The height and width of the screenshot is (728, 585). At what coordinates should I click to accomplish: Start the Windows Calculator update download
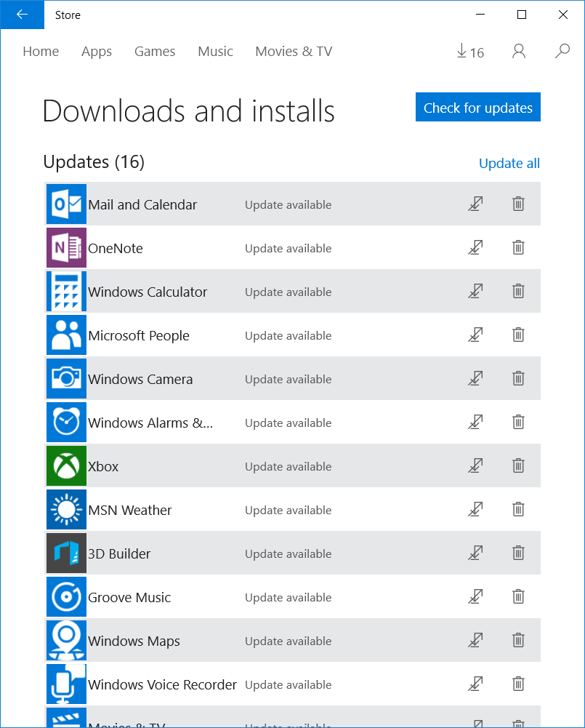click(475, 291)
